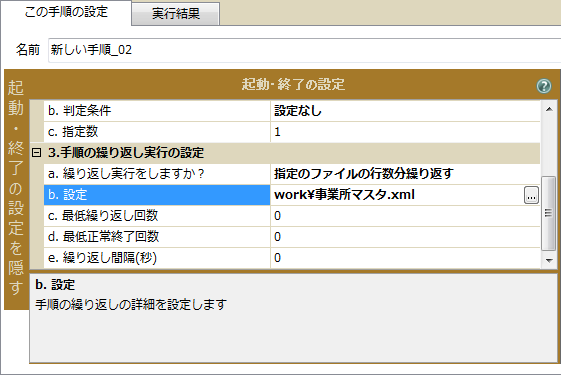Image resolution: width=561 pixels, height=375 pixels.
Task: Click description text 手順の繰り返しの詳細を設定します
Action: [x=131, y=305]
